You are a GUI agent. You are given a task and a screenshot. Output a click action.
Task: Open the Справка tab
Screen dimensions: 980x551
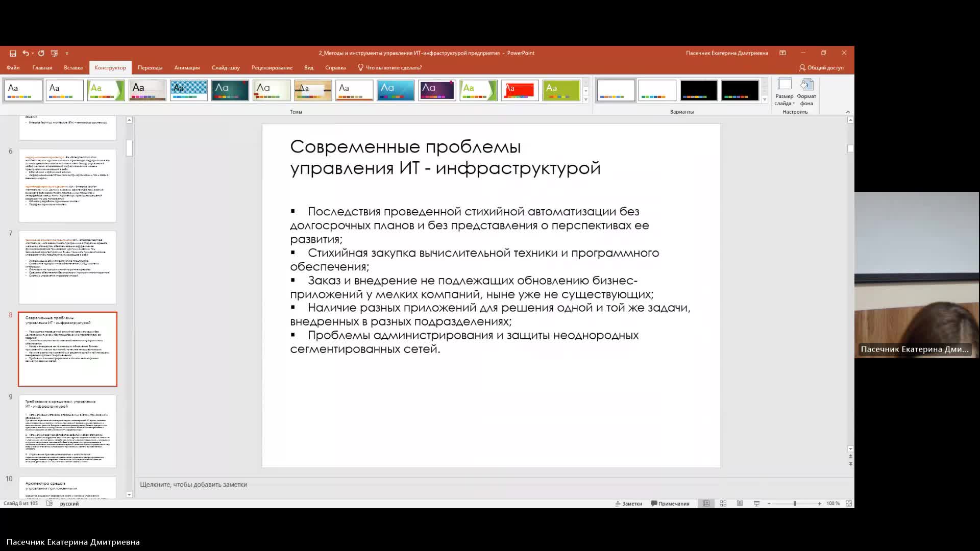coord(335,68)
